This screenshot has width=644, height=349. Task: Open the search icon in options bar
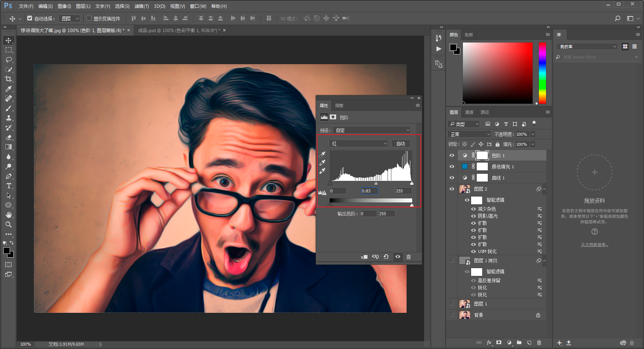(x=618, y=18)
